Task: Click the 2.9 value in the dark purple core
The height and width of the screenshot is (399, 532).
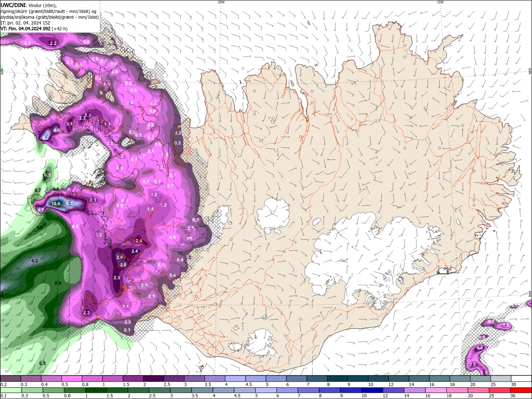Action: [x=120, y=258]
